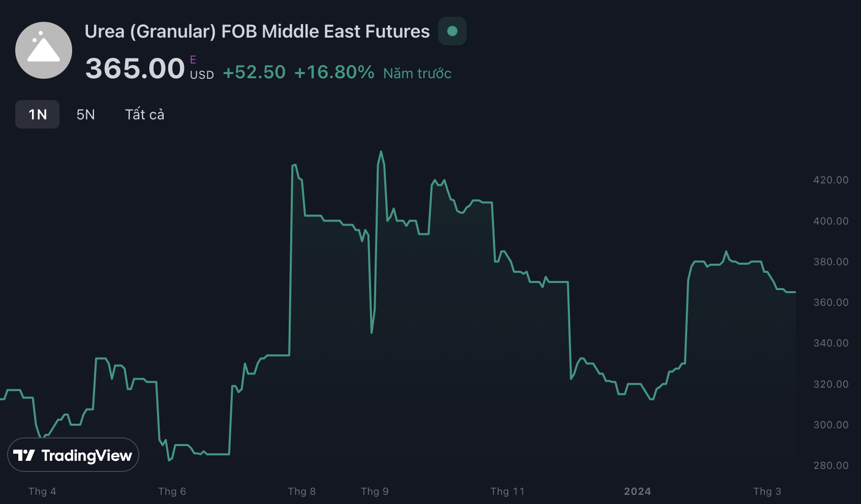Screen dimensions: 861x504
Task: Open the TradingView logo badge
Action: [x=73, y=455]
